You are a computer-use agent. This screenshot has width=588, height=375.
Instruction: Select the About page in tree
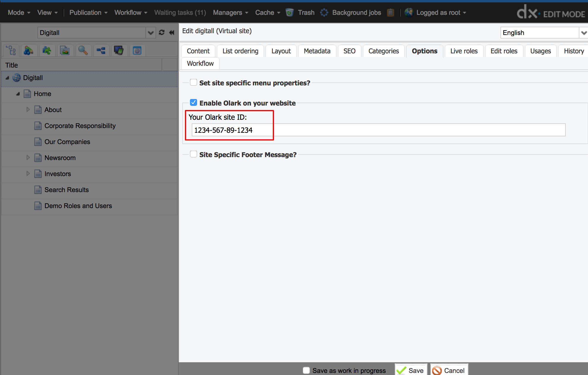pos(53,110)
